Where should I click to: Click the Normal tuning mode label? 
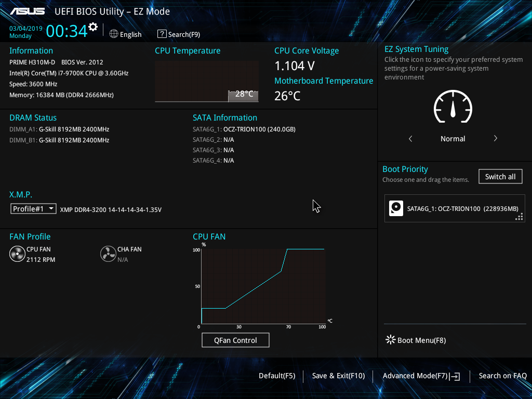click(453, 139)
